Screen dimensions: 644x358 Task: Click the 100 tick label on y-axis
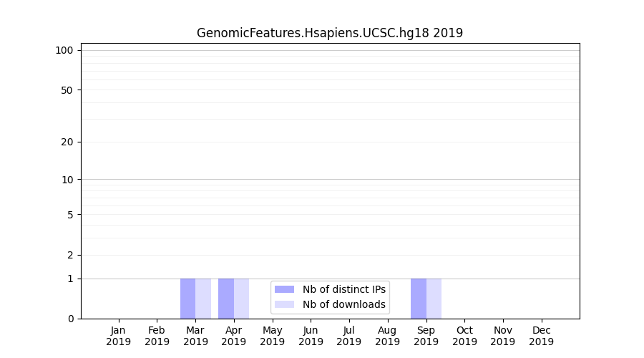[x=64, y=50]
